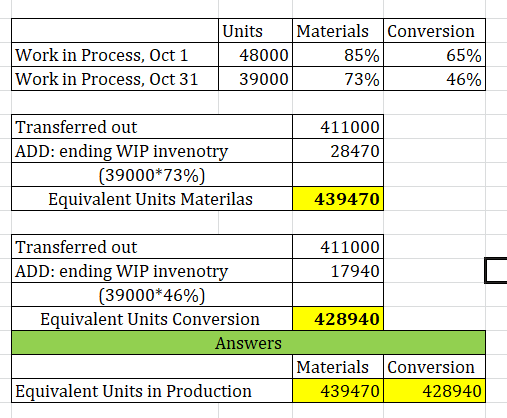Image resolution: width=507 pixels, height=418 pixels.
Task: Select the Work in Process, Oct 1 cell
Action: pos(115,55)
